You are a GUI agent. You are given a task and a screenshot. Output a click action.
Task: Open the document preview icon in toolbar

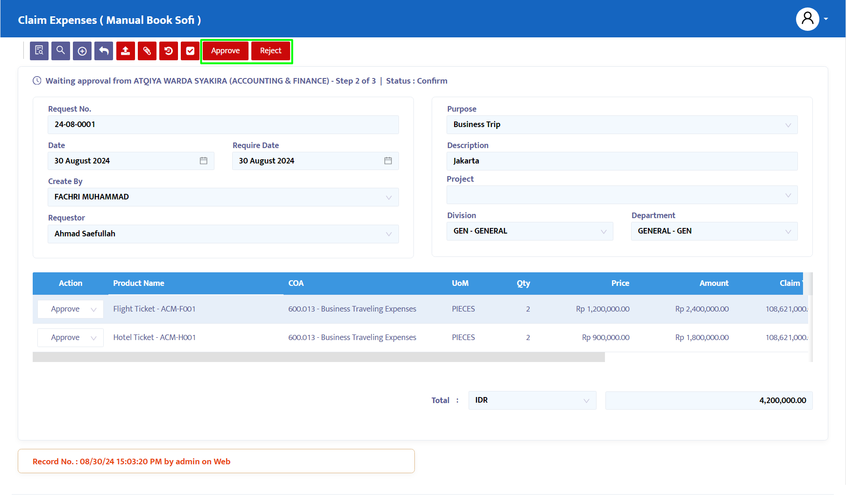point(39,51)
